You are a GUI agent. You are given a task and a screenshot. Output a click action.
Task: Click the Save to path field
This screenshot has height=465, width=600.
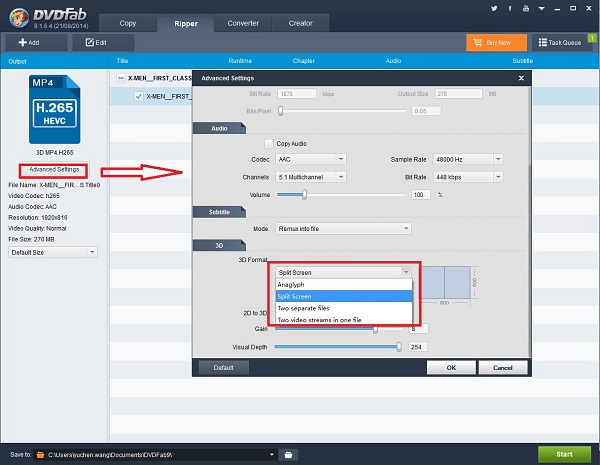pos(155,455)
